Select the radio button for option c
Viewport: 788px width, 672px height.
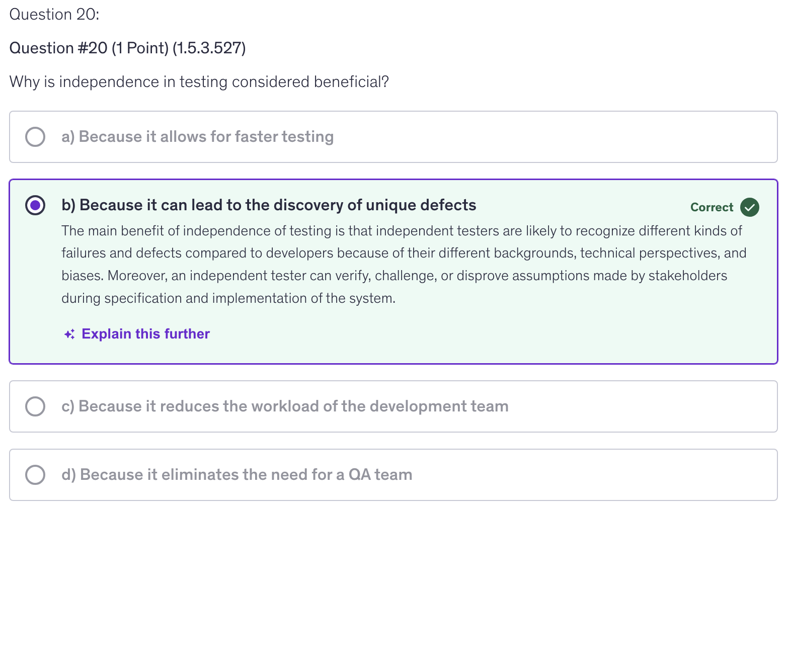(35, 406)
